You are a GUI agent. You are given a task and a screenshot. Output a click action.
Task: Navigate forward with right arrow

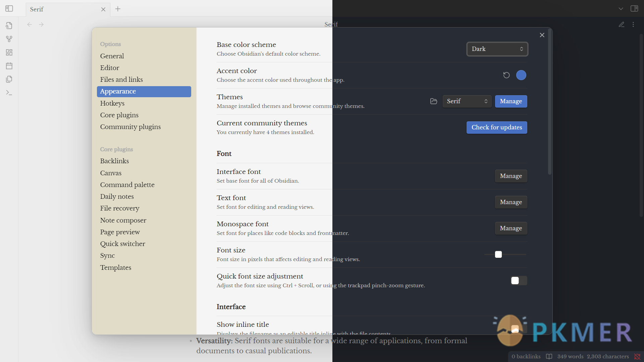pyautogui.click(x=41, y=24)
